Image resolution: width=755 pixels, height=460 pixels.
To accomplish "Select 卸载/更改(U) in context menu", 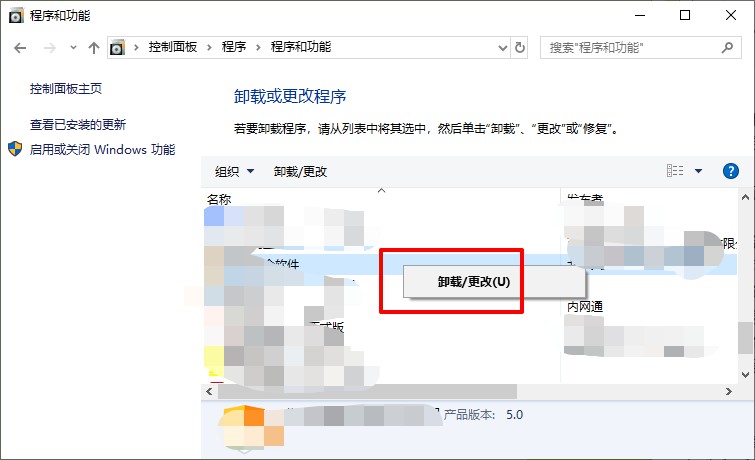I will [473, 282].
